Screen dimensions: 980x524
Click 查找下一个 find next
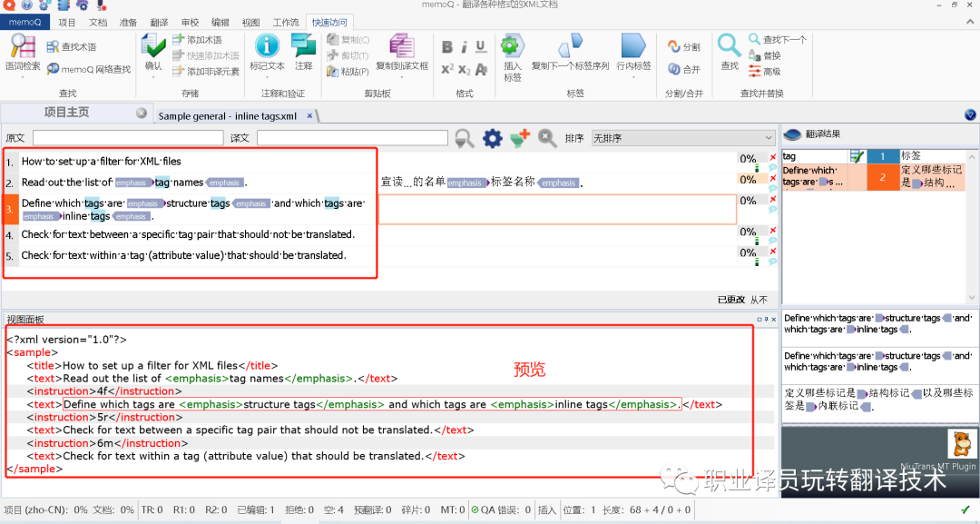(x=779, y=39)
